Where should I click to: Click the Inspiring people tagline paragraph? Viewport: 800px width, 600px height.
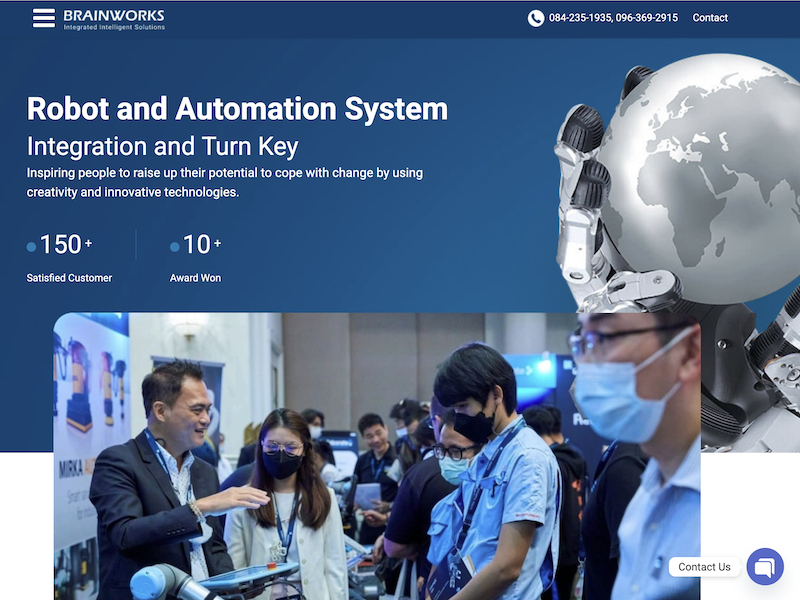(x=224, y=182)
